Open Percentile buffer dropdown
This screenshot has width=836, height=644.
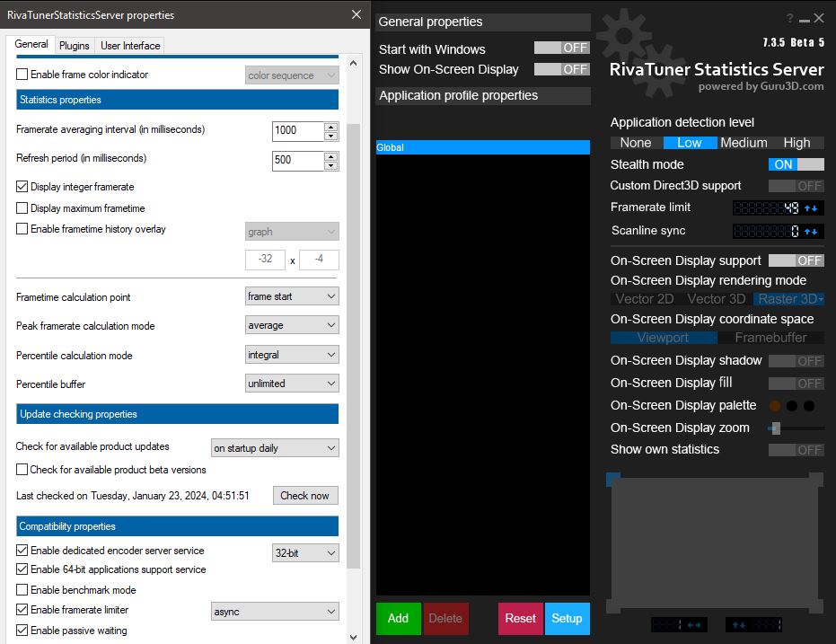[292, 384]
